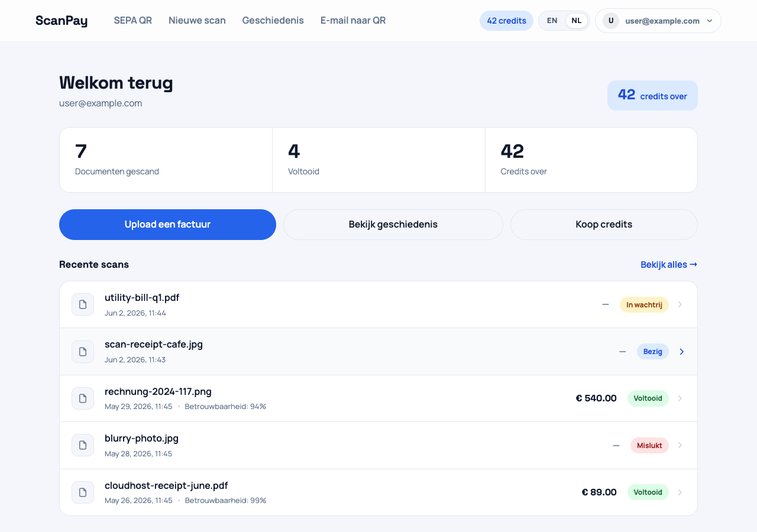757x532 pixels.
Task: Open the scan-receipt-cafe.jpg row chevron
Action: point(681,352)
